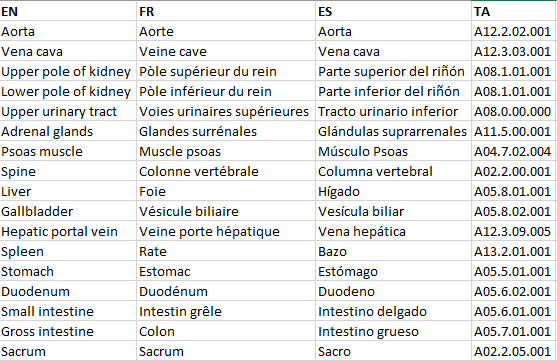Select the cell containing Hígado
This screenshot has height=361, width=557.
(393, 192)
